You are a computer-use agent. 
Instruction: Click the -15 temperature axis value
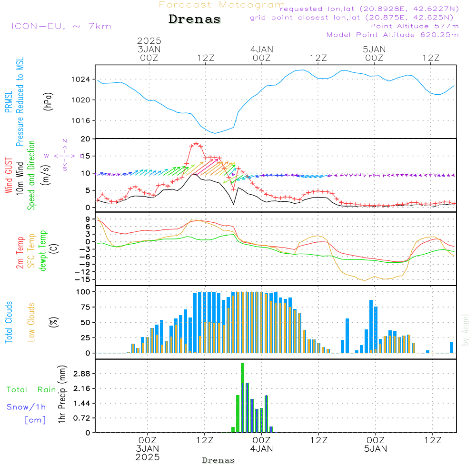click(x=82, y=279)
